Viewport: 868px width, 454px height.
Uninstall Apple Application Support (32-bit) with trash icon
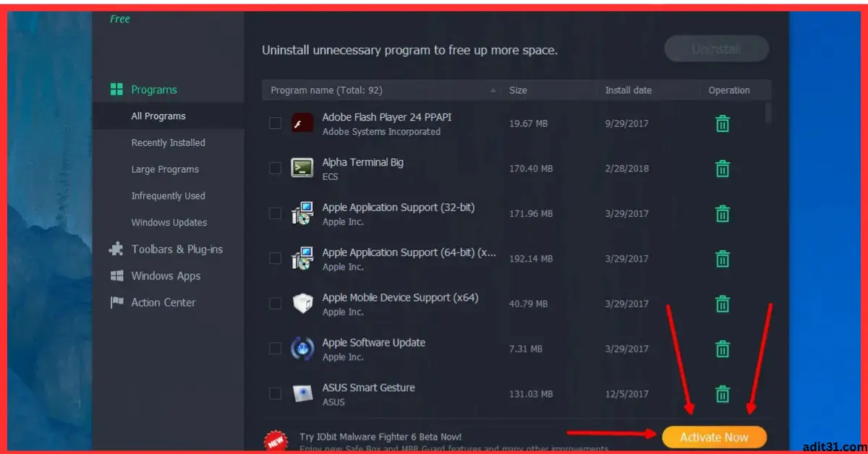[722, 214]
